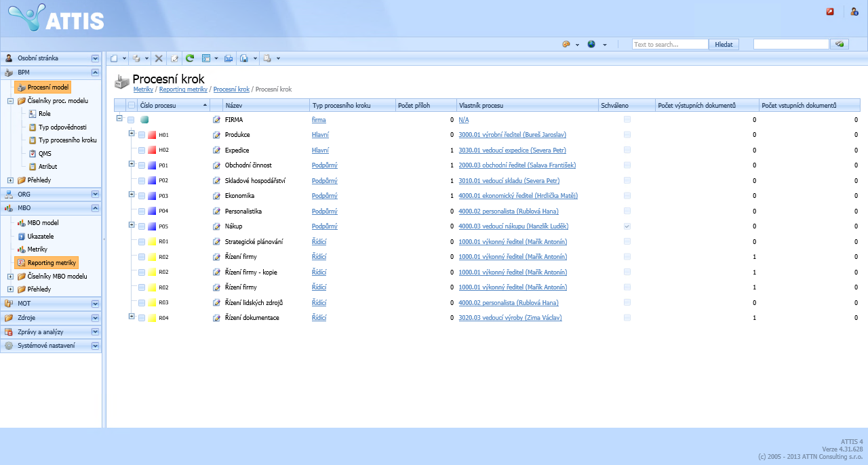Open edit icon for FIRMA row

217,119
